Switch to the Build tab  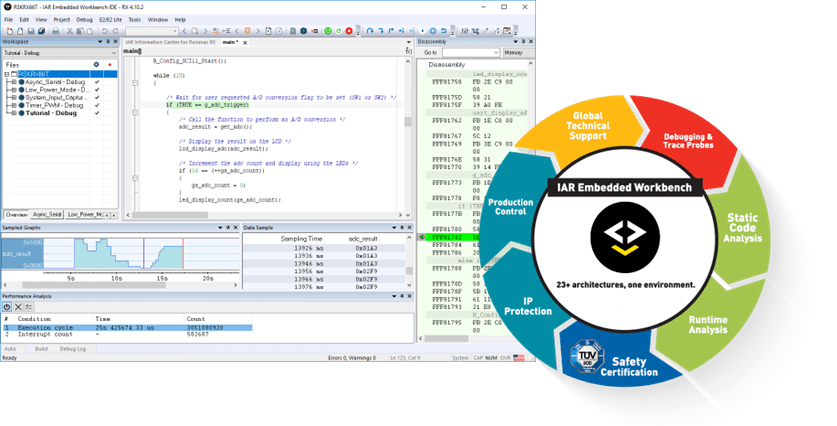tap(41, 349)
